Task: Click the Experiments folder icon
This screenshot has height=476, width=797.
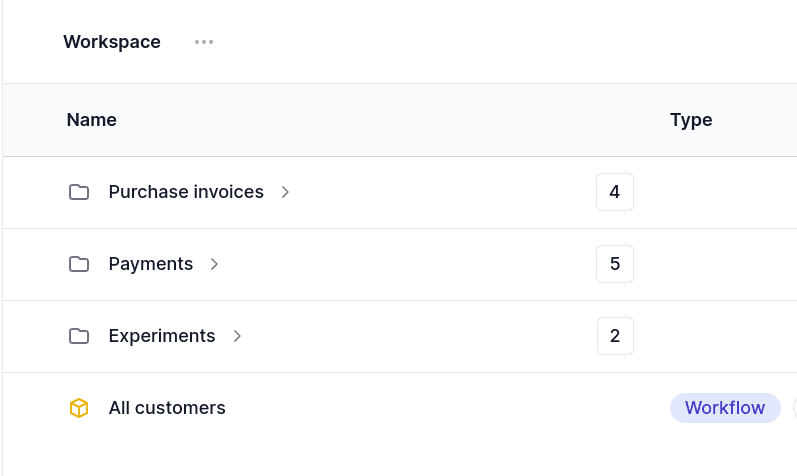Action: [x=79, y=336]
